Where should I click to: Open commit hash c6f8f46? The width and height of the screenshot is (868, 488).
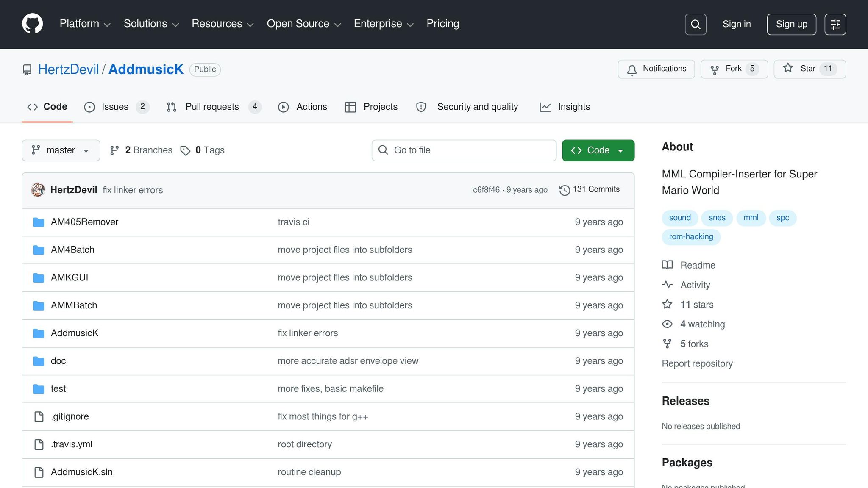[x=486, y=190]
